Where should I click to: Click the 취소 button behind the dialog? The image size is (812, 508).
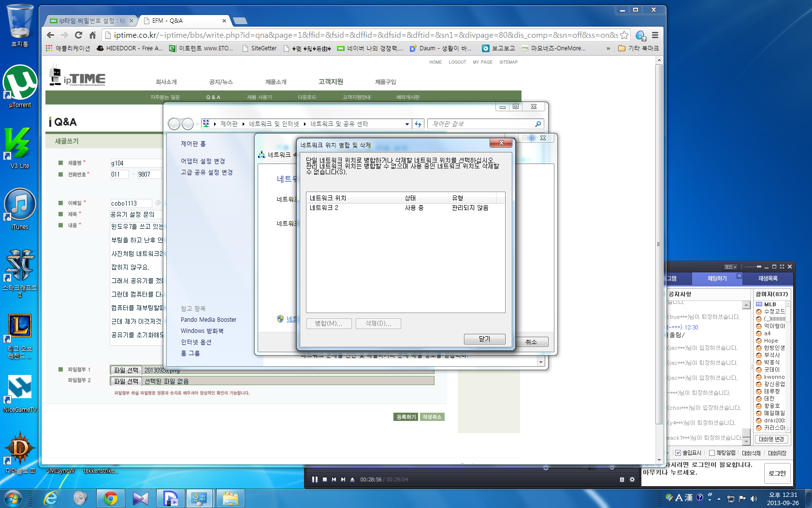[531, 342]
